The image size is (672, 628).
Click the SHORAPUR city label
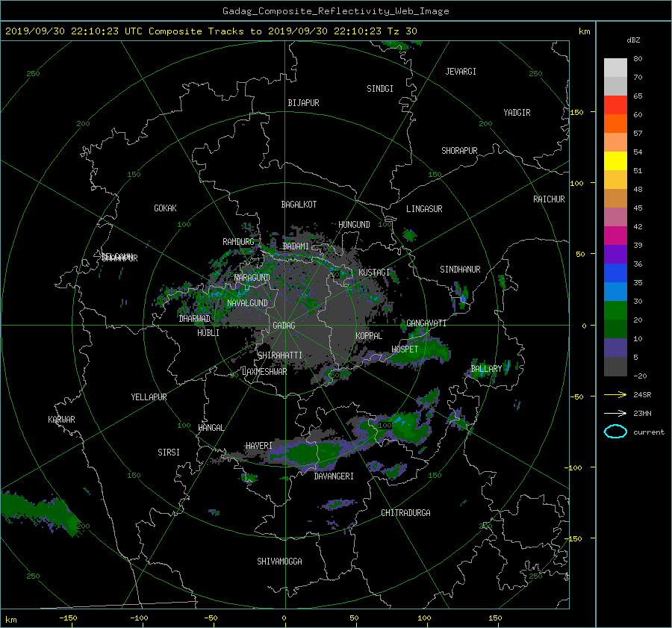pyautogui.click(x=459, y=151)
